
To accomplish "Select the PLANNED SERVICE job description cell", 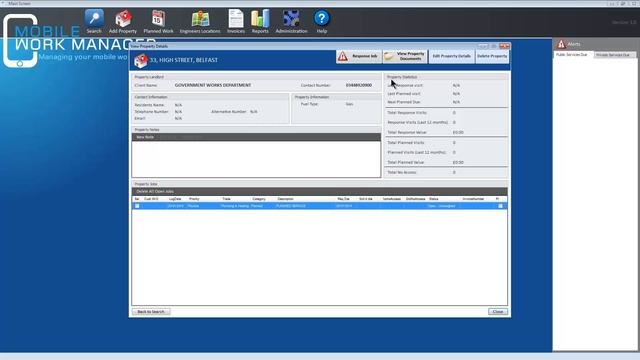I will coord(291,206).
